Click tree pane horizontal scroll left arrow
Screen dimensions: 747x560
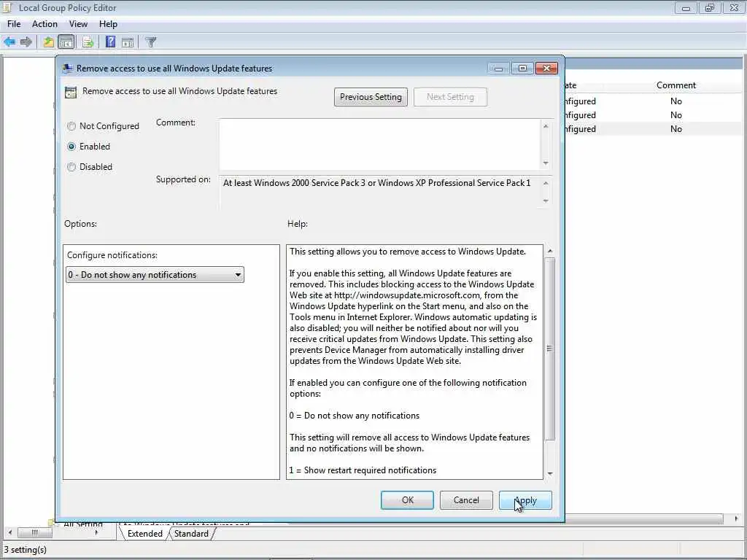[x=10, y=533]
